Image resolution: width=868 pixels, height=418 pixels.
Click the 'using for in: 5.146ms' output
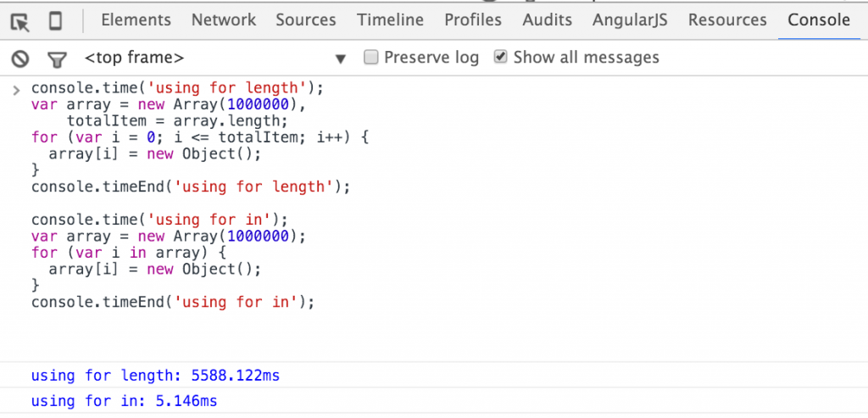point(124,400)
